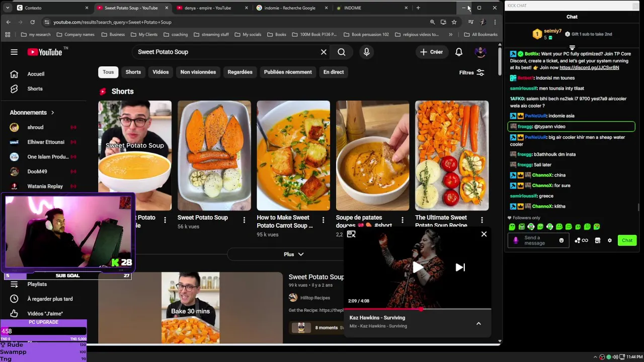644x362 pixels.
Task: Select the Tous filter chip
Action: pyautogui.click(x=108, y=72)
